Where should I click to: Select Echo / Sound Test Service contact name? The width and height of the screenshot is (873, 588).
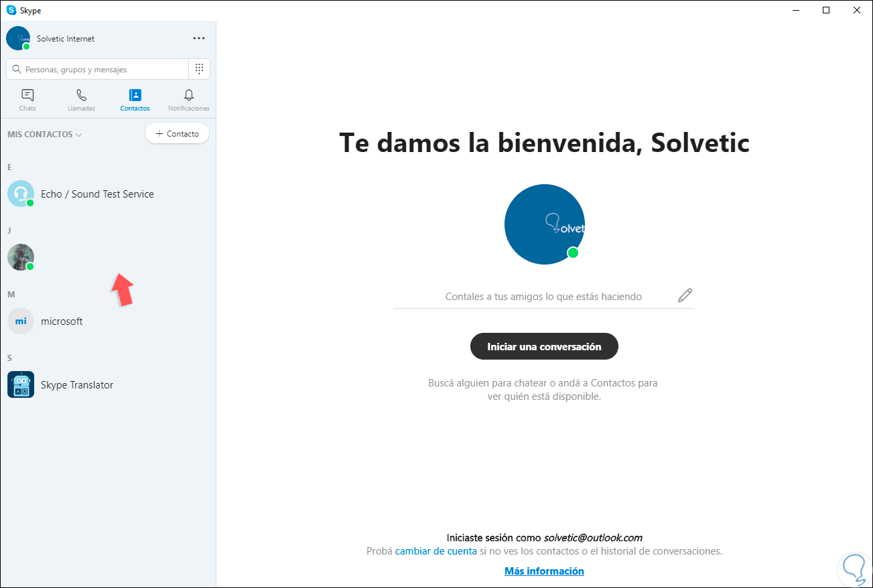[97, 194]
